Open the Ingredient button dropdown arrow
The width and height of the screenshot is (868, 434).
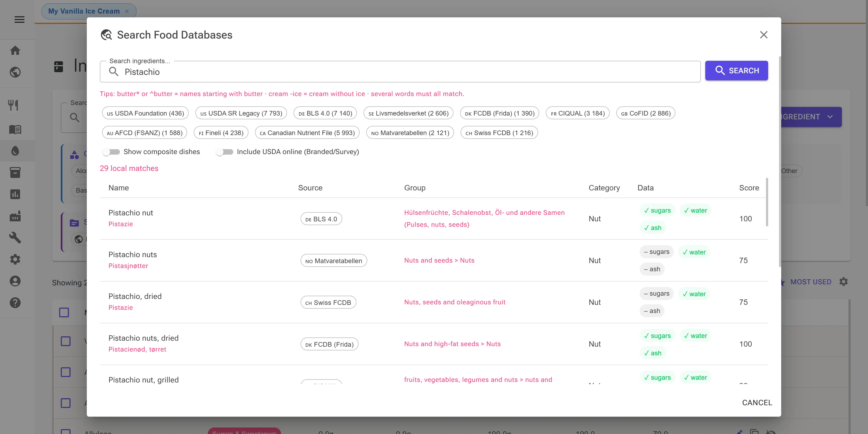[x=830, y=117]
